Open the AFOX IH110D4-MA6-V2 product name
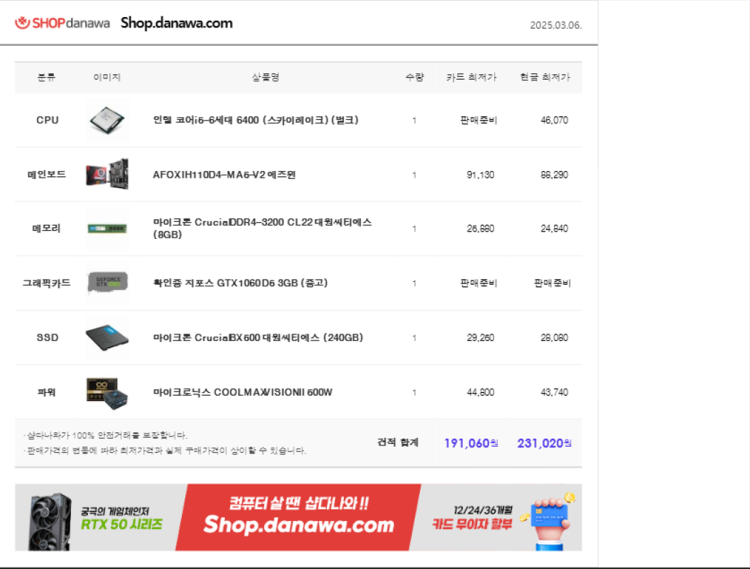 coord(224,175)
